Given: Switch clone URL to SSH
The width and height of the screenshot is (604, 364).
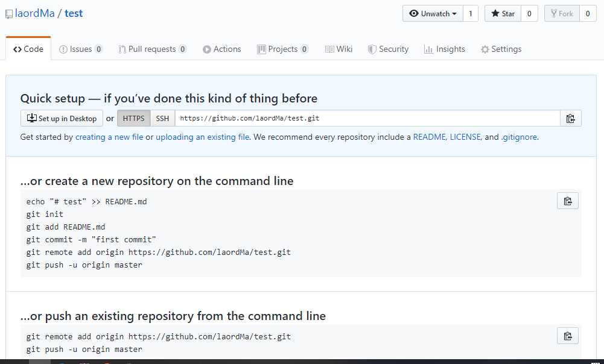Looking at the screenshot, I should pos(162,119).
